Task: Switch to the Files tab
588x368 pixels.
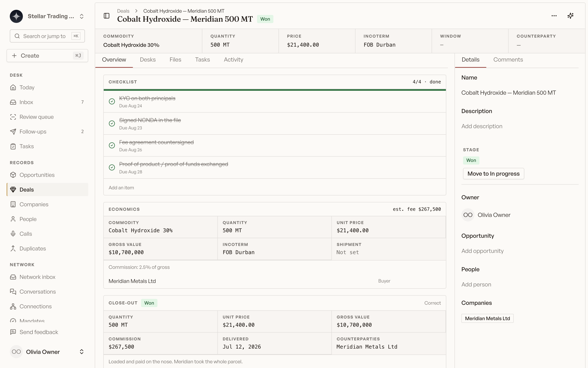Action: [175, 60]
